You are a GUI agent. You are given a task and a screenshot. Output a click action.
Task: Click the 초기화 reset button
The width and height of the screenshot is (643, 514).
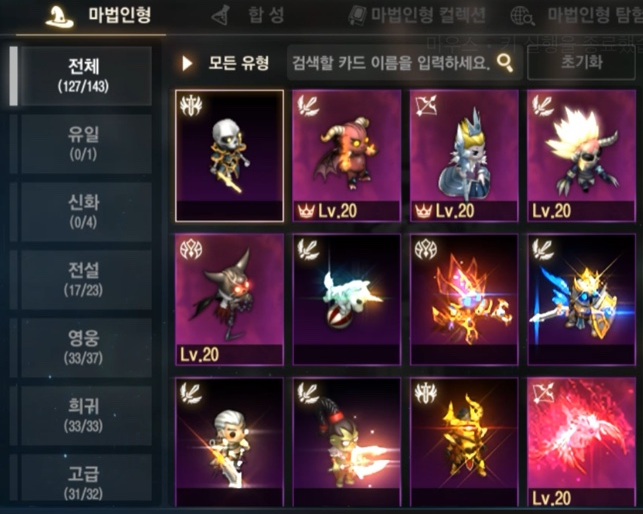coord(581,63)
